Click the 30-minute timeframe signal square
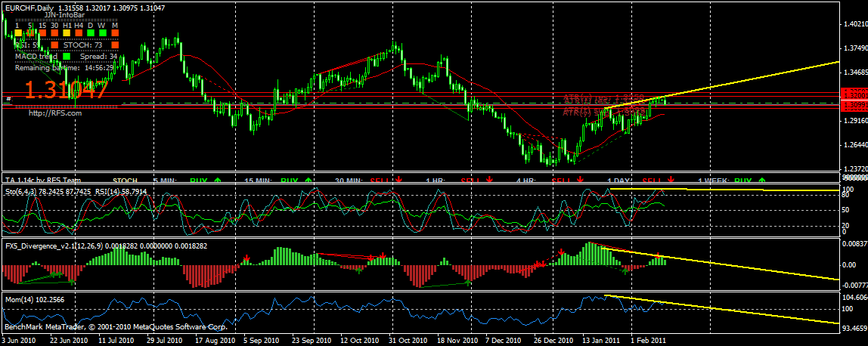 click(x=54, y=32)
